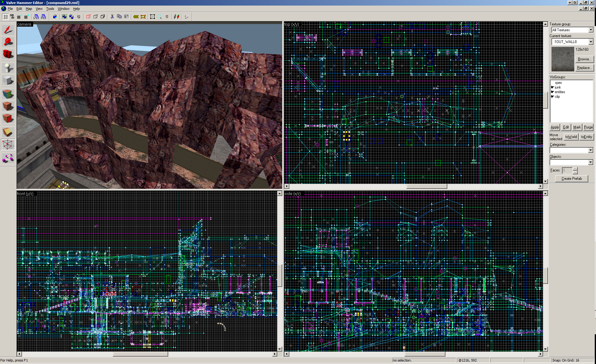Click the top view horizontal scrollbar thumb
The image size is (596, 364).
tap(427, 186)
